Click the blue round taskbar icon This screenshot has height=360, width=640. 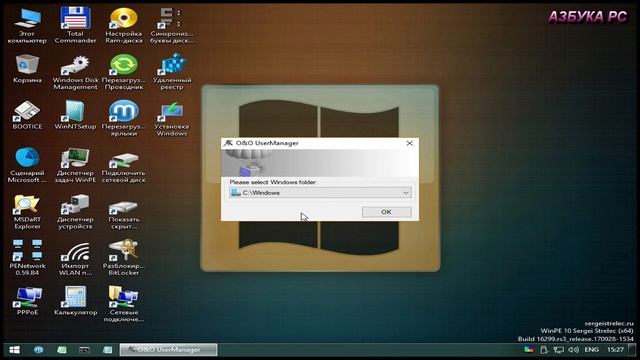(x=38, y=350)
